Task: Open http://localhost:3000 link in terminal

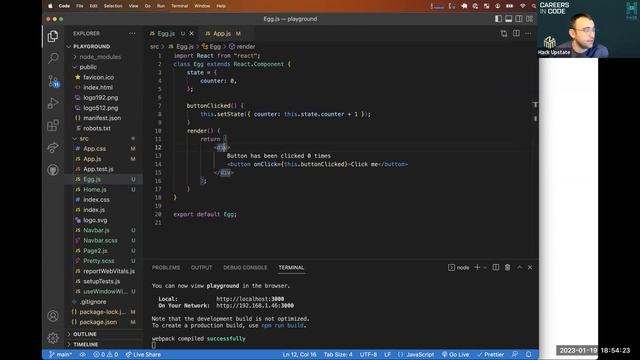Action: 250,299
